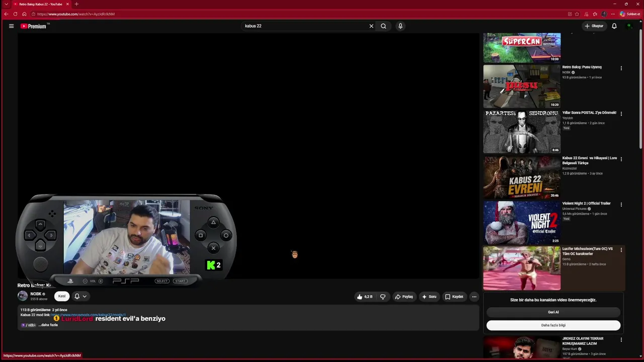The height and width of the screenshot is (362, 644).
Task: Click the browser address bar URL
Action: click(x=76, y=14)
